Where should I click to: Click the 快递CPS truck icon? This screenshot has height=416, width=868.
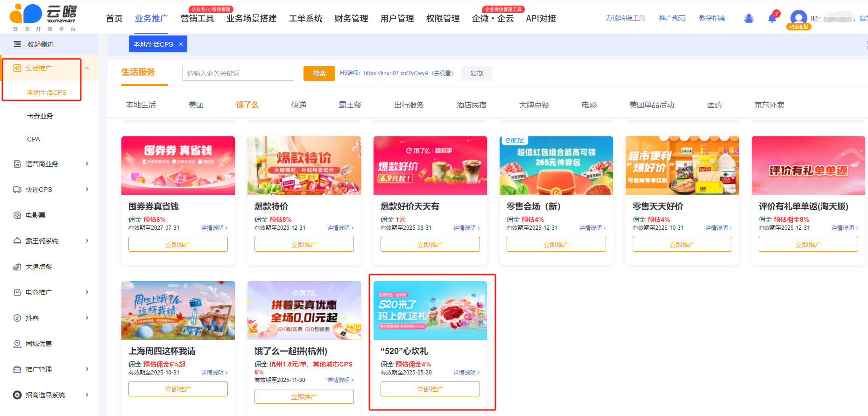tap(17, 190)
